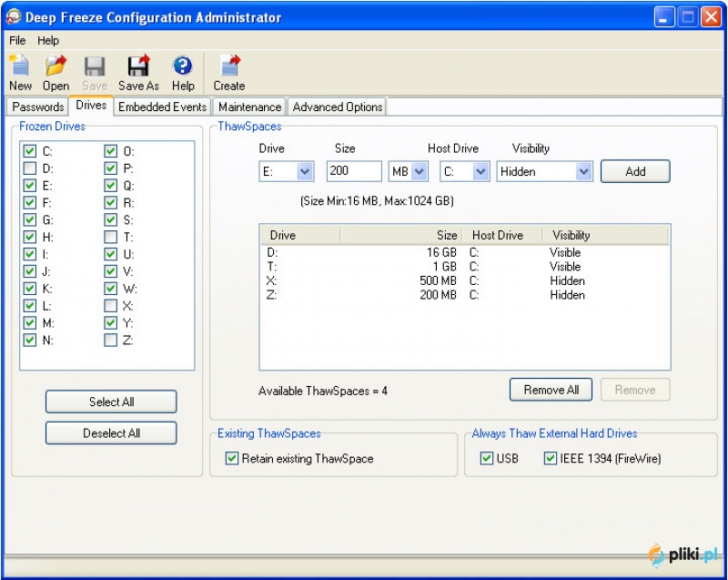Select the T: 1 GB ThawSpace row
The image size is (728, 580).
click(464, 267)
